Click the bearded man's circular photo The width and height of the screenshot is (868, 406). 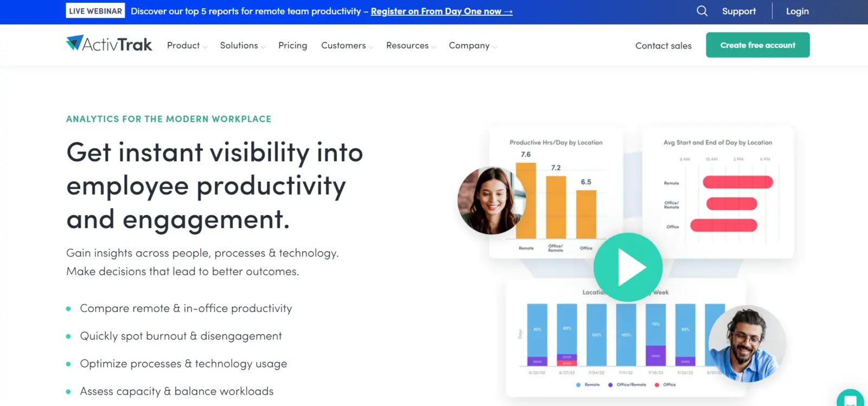(x=748, y=344)
